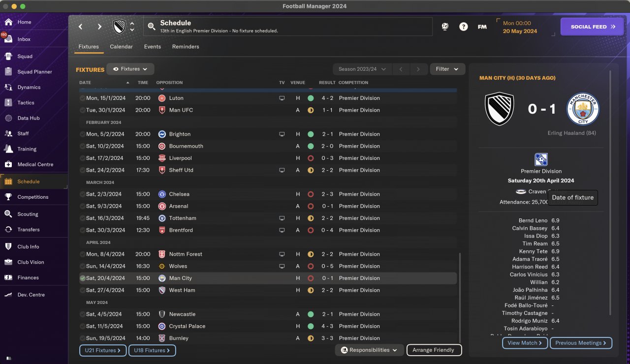
Task: Click the Staff icon in the sidebar
Action: pos(8,133)
